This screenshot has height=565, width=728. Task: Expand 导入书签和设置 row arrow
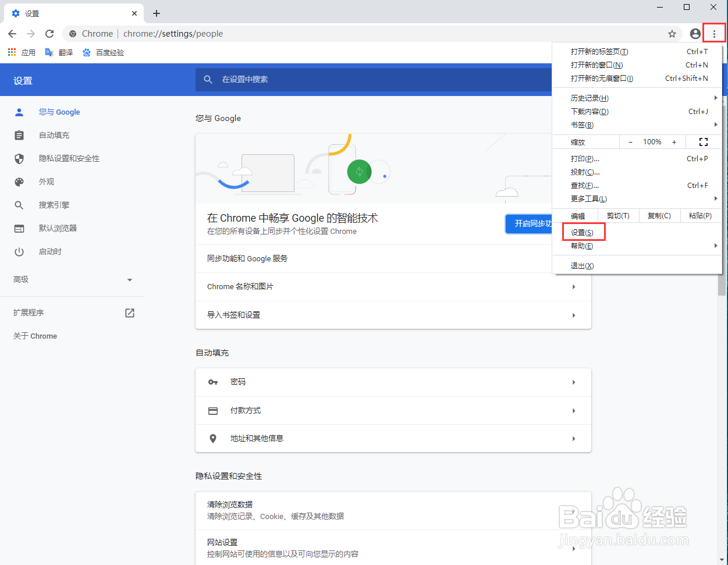(574, 315)
